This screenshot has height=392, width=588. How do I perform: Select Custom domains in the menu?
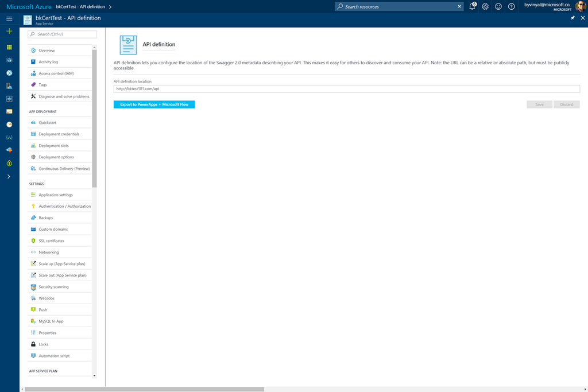click(x=53, y=229)
